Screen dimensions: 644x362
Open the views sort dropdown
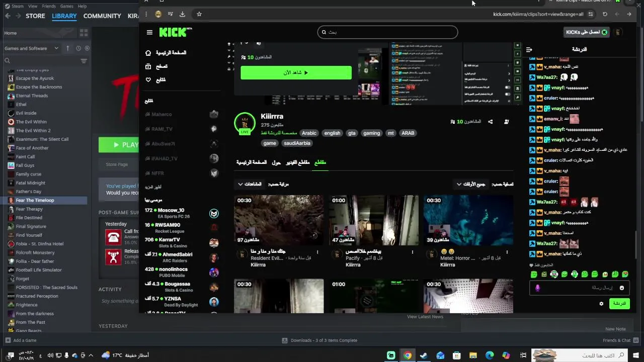(250, 184)
